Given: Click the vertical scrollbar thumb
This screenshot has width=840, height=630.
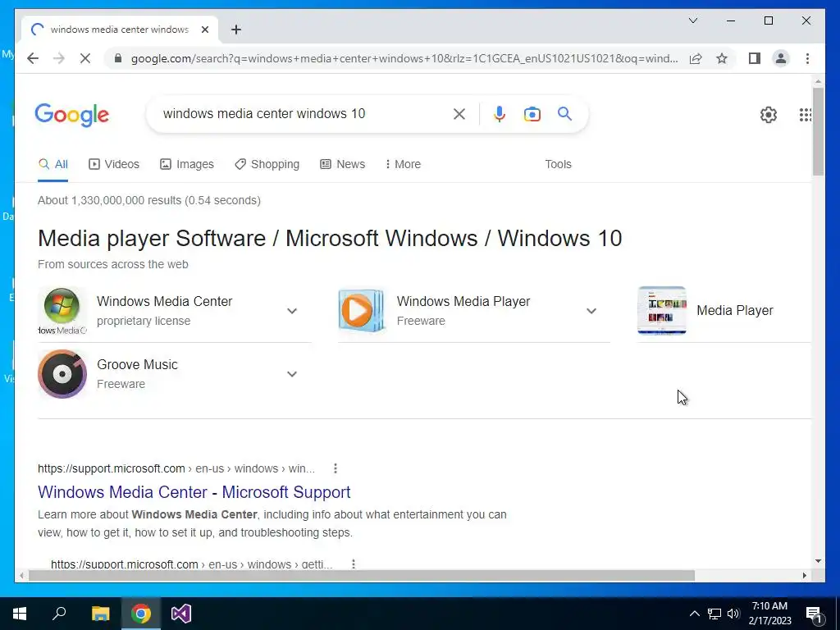Looking at the screenshot, I should click(x=818, y=131).
